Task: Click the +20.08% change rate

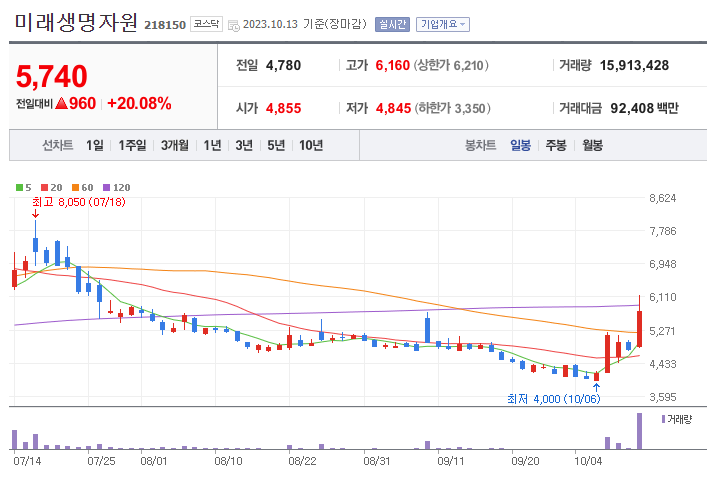Action: pos(139,104)
